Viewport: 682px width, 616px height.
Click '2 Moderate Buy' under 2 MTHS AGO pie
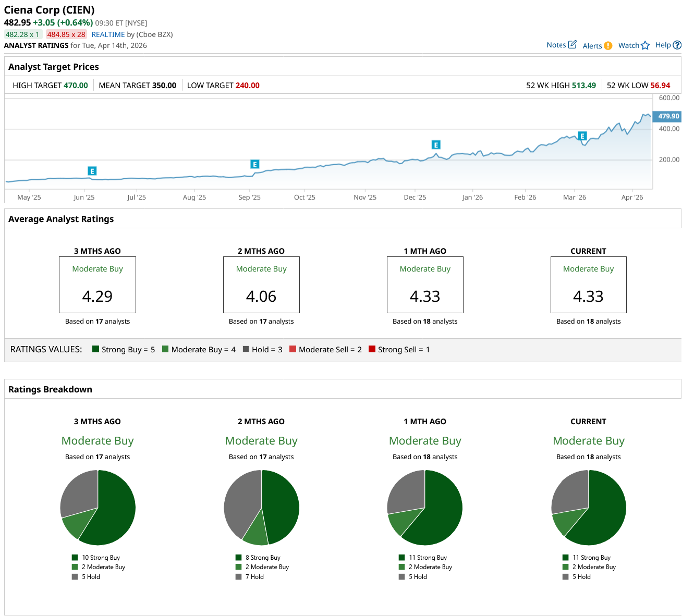click(x=267, y=567)
